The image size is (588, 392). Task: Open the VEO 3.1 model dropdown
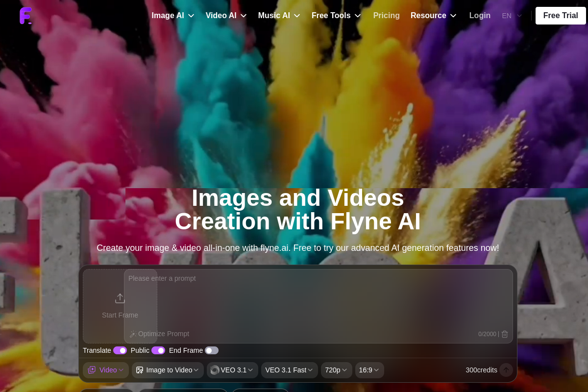point(232,370)
